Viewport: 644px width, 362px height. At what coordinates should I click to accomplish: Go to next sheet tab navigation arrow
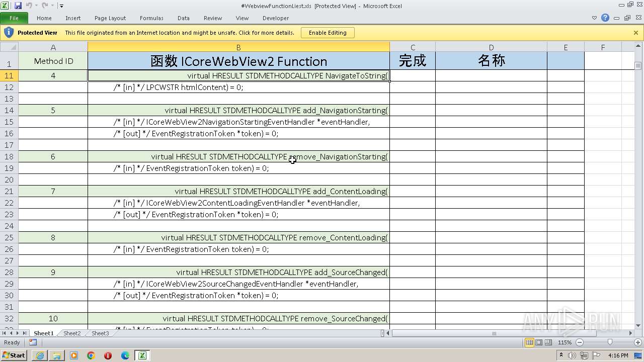click(x=18, y=333)
